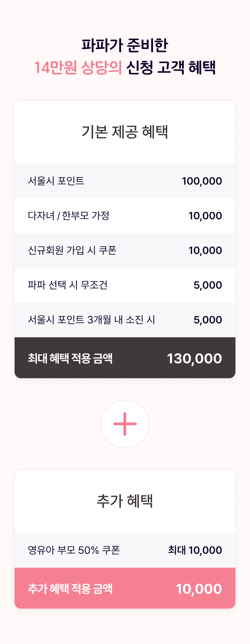The image size is (250, 644).
Task: Click the 파파 선택 시 무조건 row
Action: coord(125,285)
